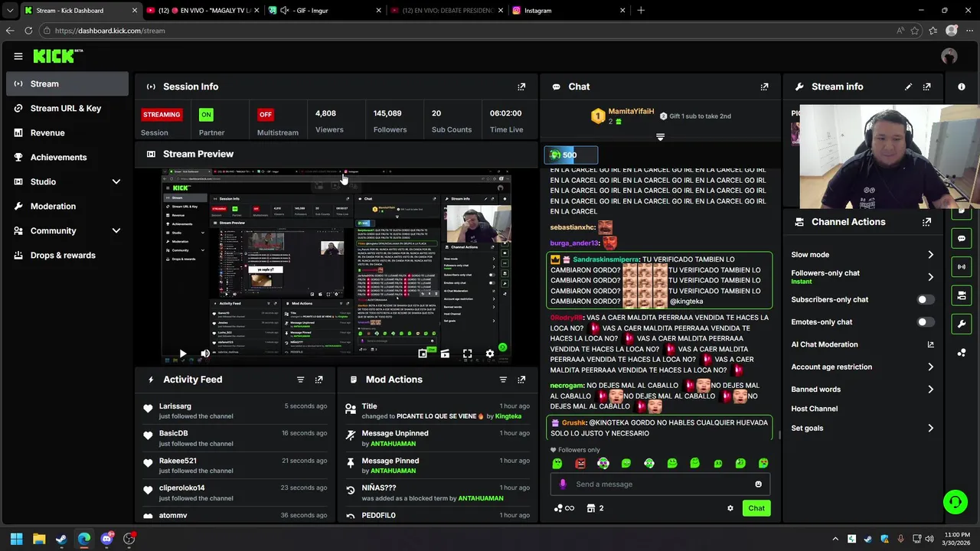
Task: Click the browser address bar URL
Action: click(x=109, y=31)
